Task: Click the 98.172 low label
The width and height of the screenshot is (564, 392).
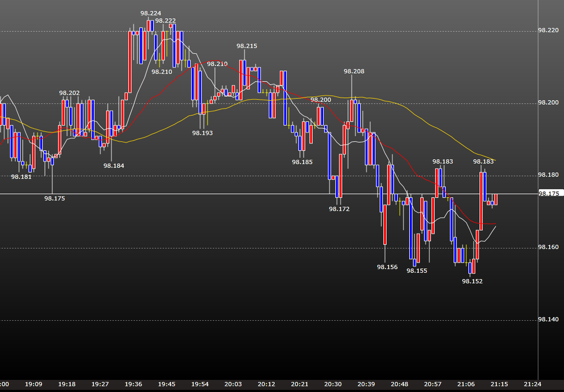Action: click(x=339, y=209)
